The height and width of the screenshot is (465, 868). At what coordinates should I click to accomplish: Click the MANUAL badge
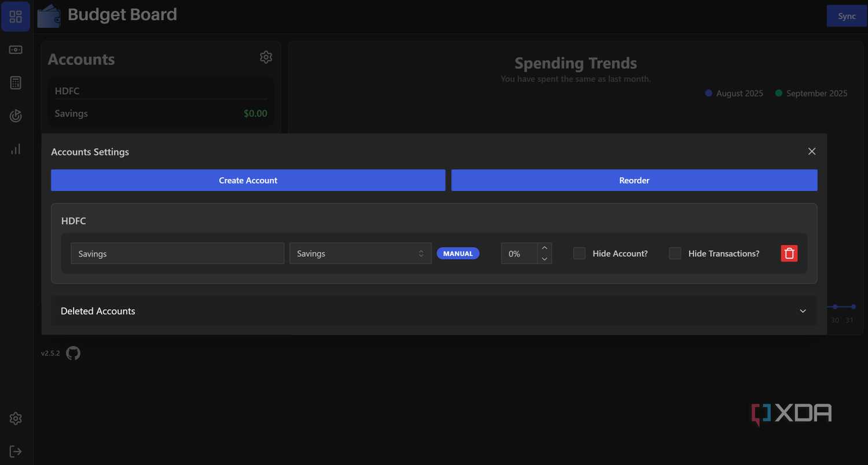[x=458, y=253]
